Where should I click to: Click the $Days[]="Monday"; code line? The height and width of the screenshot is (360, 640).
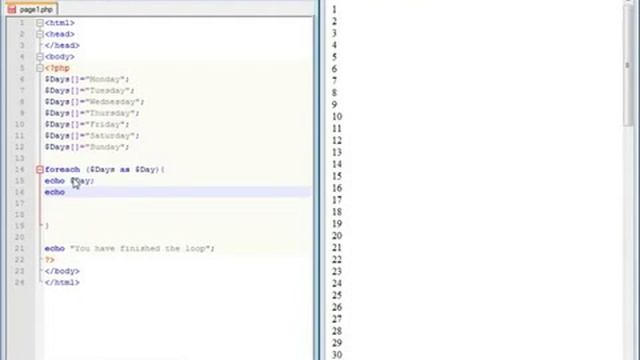click(x=87, y=79)
